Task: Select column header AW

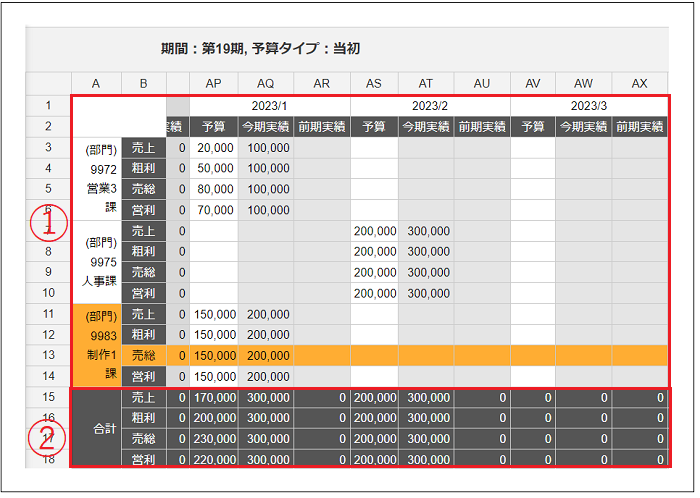Action: click(583, 83)
